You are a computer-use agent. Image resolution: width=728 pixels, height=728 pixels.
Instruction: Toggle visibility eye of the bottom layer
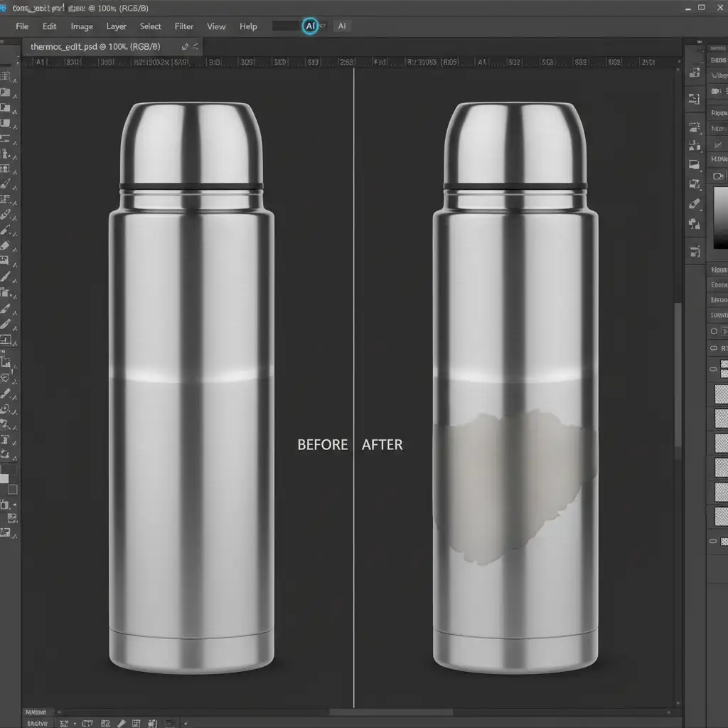pos(713,541)
